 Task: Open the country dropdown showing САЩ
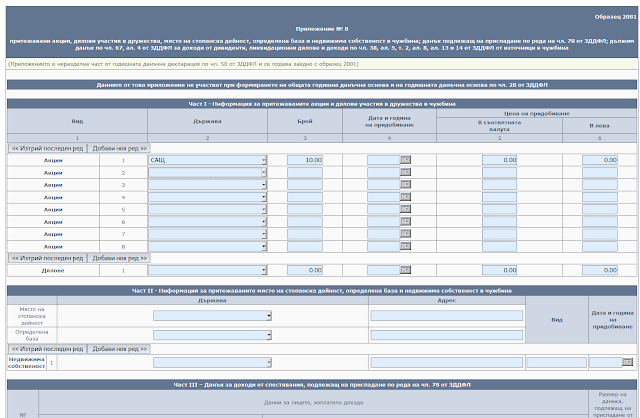pos(207,160)
